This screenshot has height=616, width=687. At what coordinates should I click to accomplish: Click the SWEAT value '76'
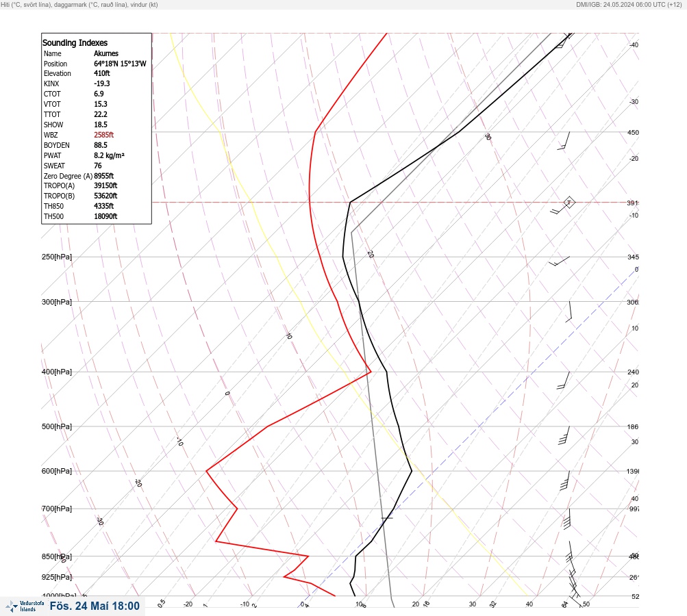(98, 166)
